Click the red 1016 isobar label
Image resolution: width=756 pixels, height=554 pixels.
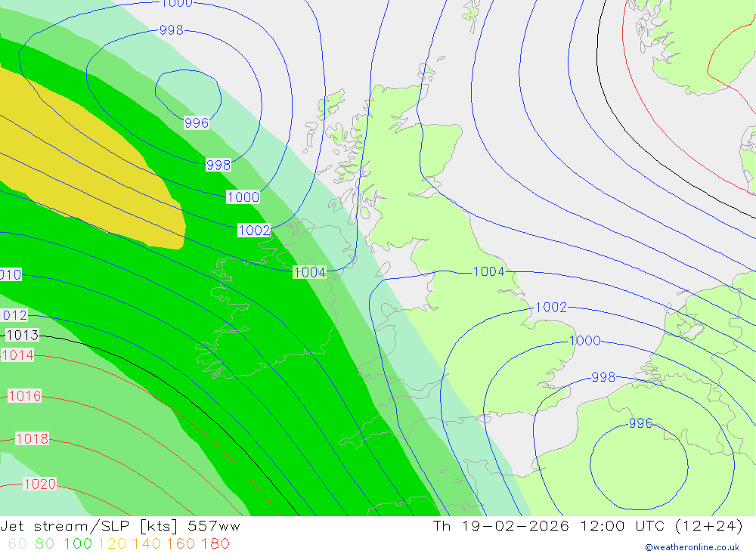[25, 396]
